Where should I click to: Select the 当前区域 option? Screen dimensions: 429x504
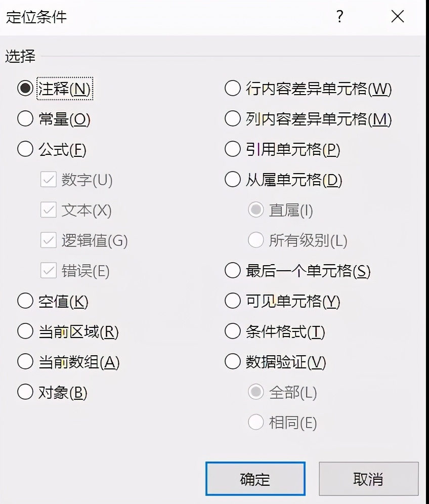tap(25, 331)
